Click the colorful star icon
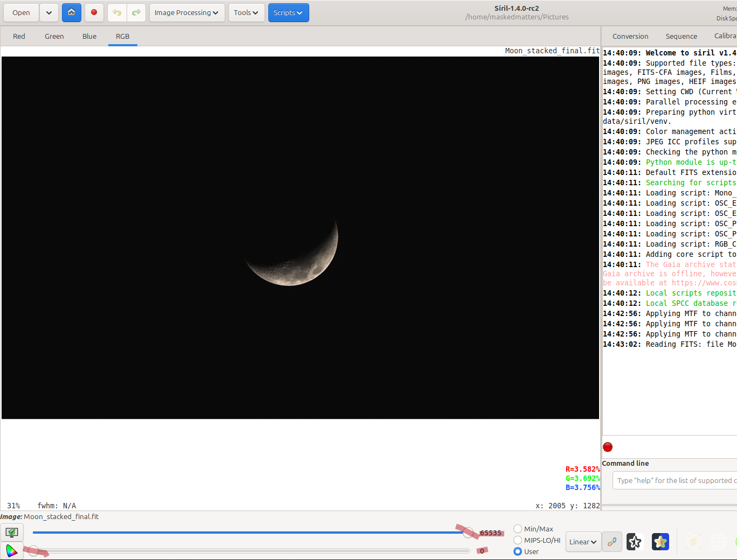 point(660,542)
